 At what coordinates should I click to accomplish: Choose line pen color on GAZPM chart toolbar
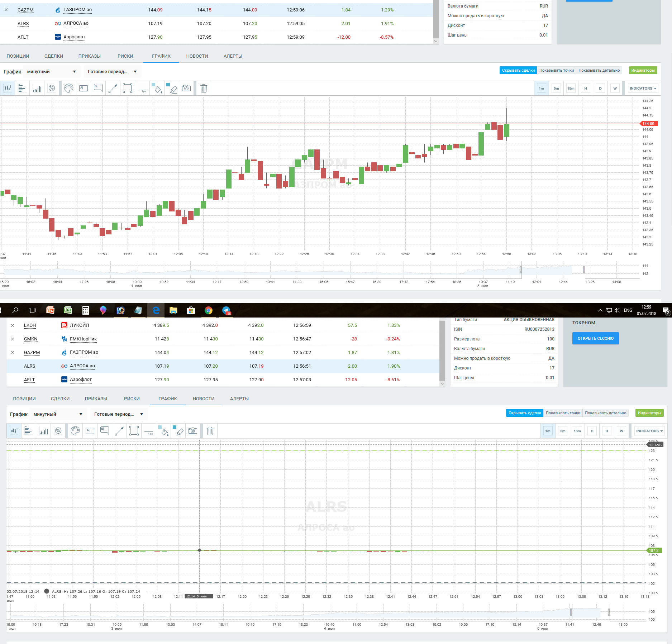click(x=172, y=88)
